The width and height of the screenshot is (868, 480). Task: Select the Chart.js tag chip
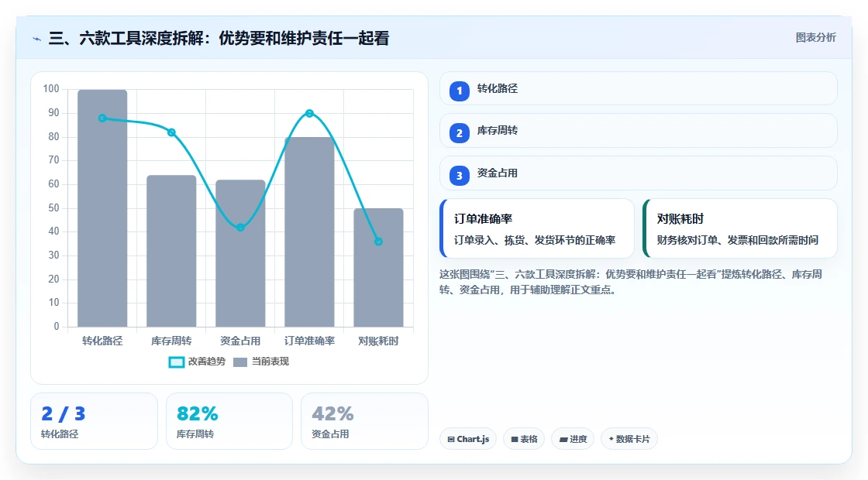[468, 439]
